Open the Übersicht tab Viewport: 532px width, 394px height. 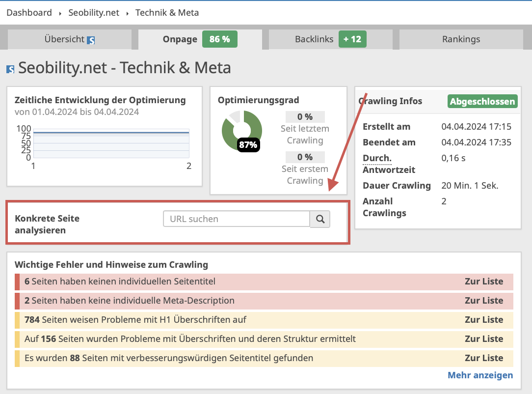pyautogui.click(x=70, y=39)
